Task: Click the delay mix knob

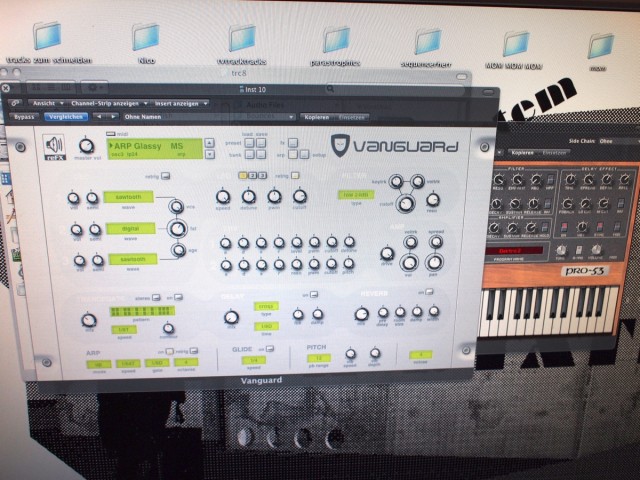Action: [x=231, y=318]
